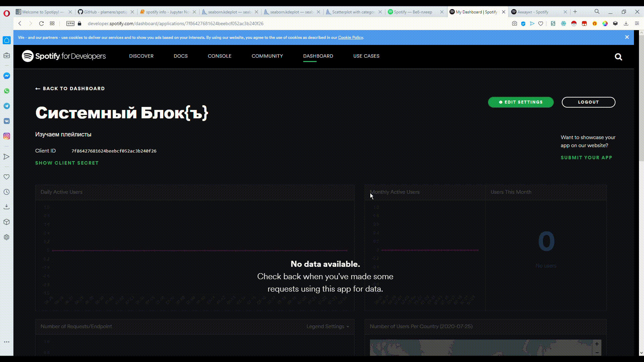
Task: Click the browser address bar URL
Action: tap(175, 23)
